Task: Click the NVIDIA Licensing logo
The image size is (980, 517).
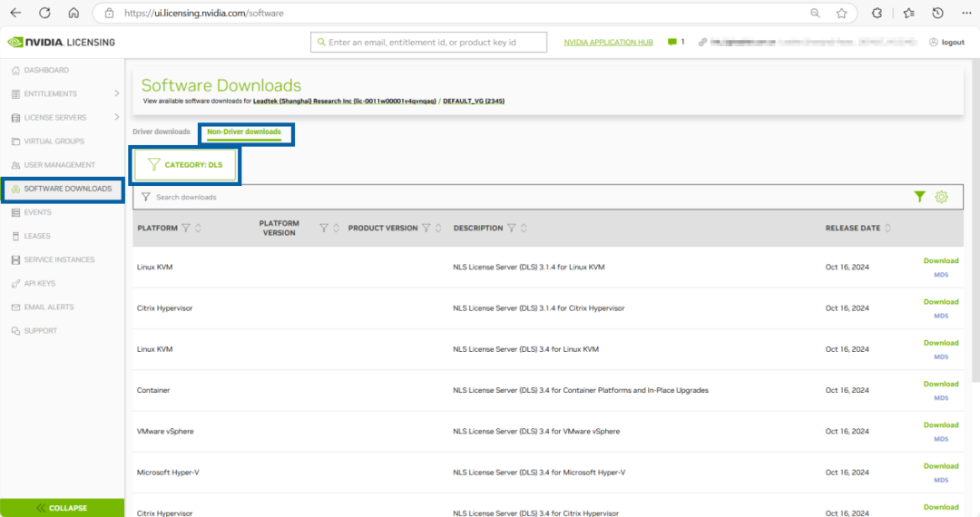Action: 62,42
